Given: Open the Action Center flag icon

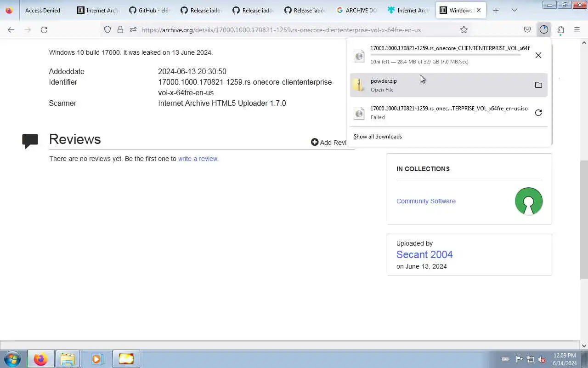Looking at the screenshot, I should (519, 359).
